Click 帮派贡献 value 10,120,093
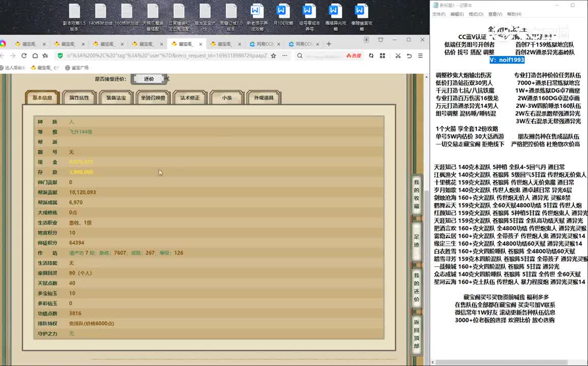The height and width of the screenshot is (366, 588). [82, 192]
